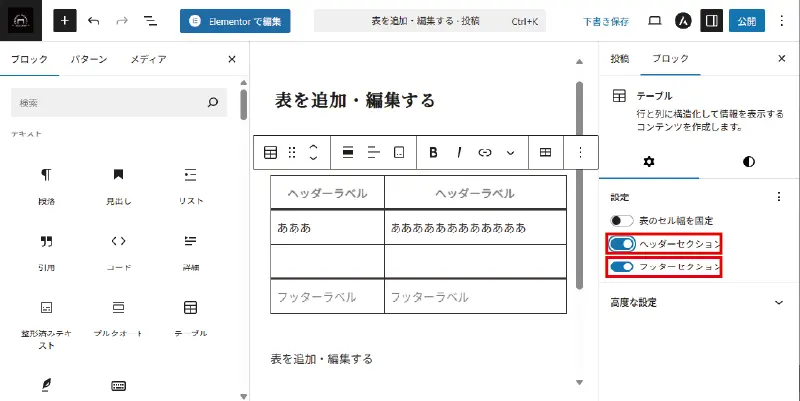Click the ああああああああああああ table cell
800x401 pixels.
click(x=475, y=228)
